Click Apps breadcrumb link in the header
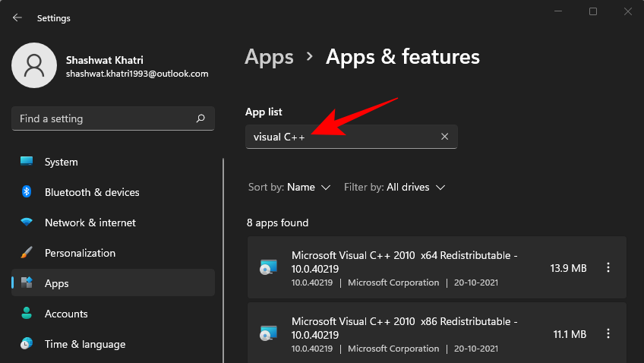This screenshot has height=363, width=644. coord(269,57)
